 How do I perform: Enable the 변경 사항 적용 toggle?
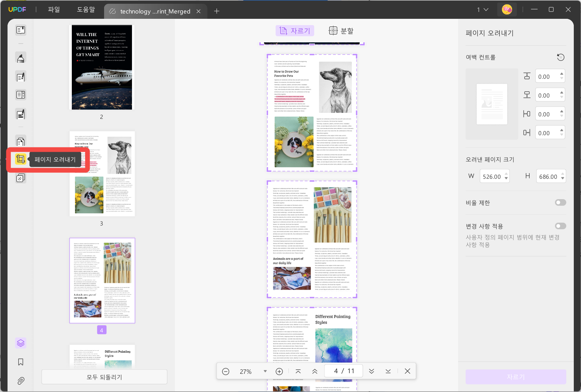click(560, 226)
